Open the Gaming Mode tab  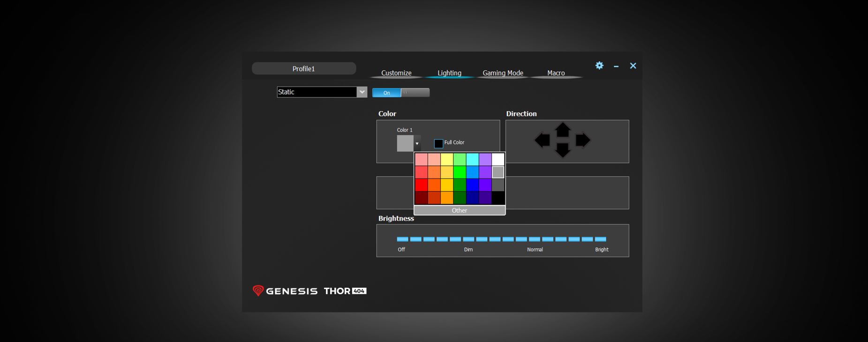(x=503, y=73)
